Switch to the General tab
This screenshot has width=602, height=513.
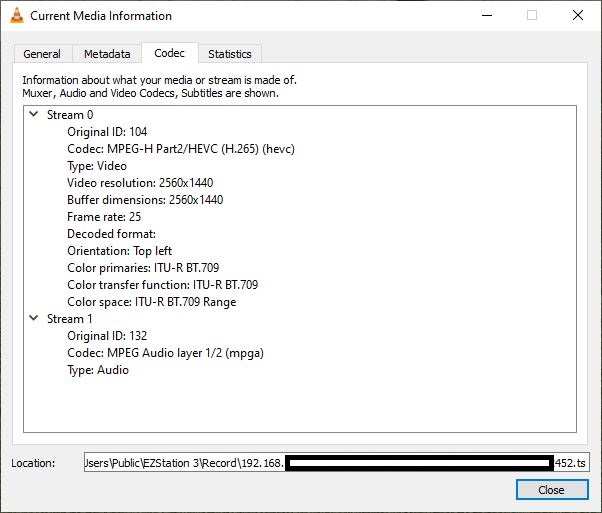pyautogui.click(x=42, y=54)
